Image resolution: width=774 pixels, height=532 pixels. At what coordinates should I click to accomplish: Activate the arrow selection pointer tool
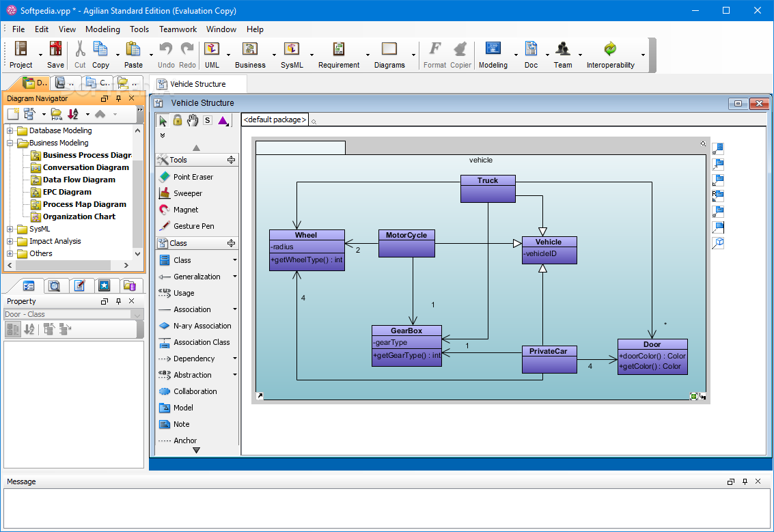click(163, 120)
